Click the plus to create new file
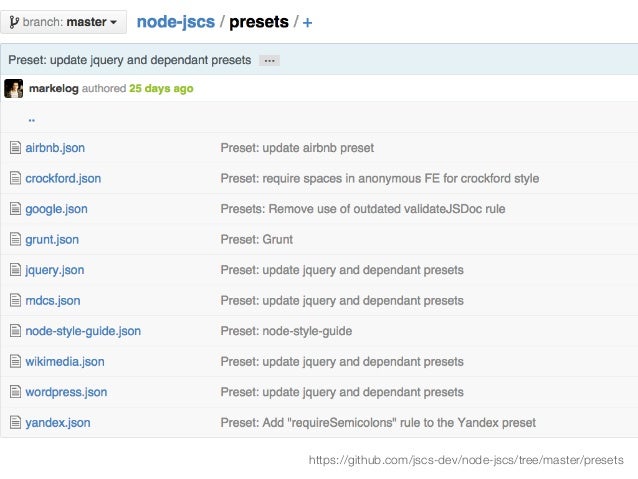Image resolution: width=638 pixels, height=479 pixels. [307, 22]
